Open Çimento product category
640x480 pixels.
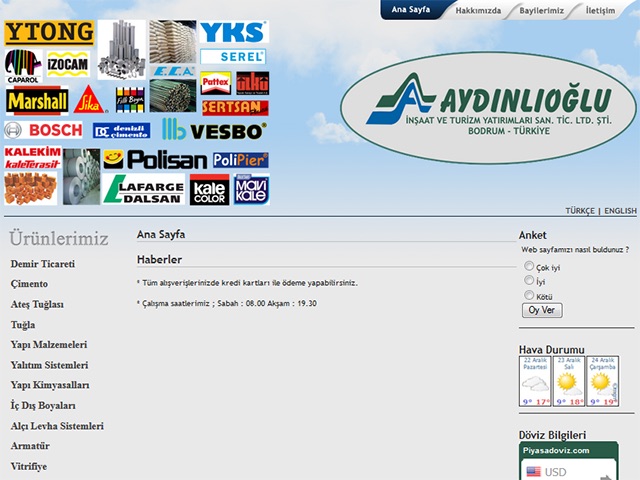[x=29, y=284]
